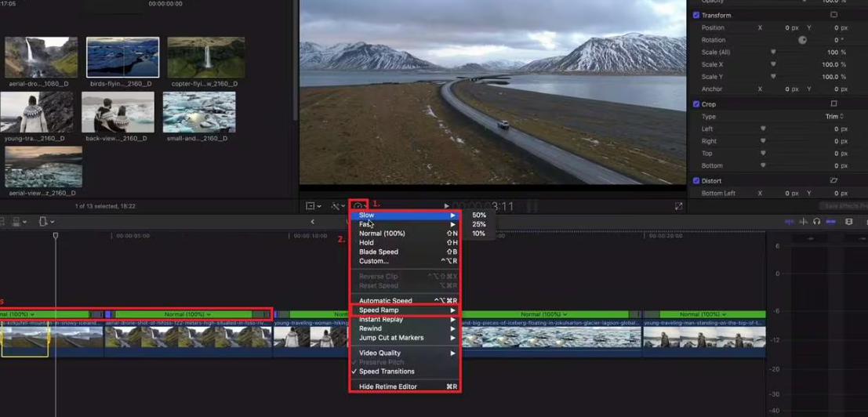This screenshot has width=868, height=417.
Task: Select young-tra..._2160 browser clip
Action: tap(37, 112)
